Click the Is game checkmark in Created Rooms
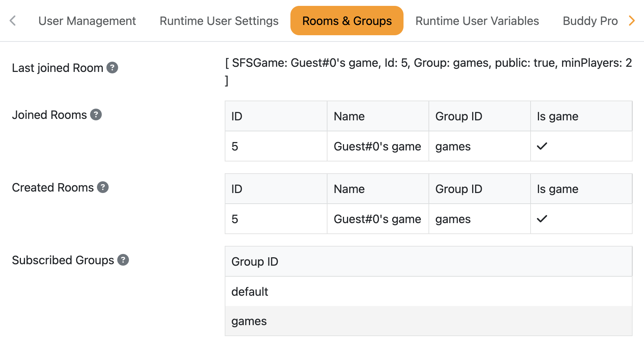This screenshot has width=644, height=342. tap(542, 219)
